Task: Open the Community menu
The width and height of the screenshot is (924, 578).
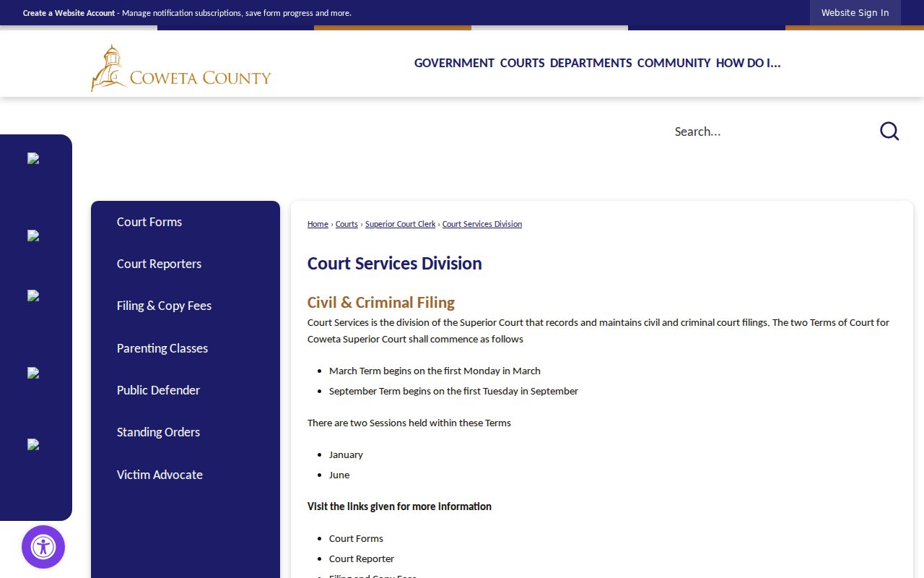Action: point(674,63)
